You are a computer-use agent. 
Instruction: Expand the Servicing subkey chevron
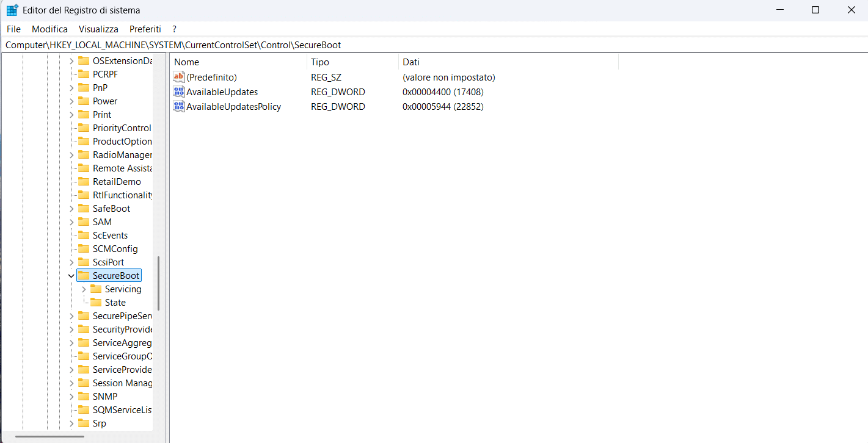click(x=84, y=289)
